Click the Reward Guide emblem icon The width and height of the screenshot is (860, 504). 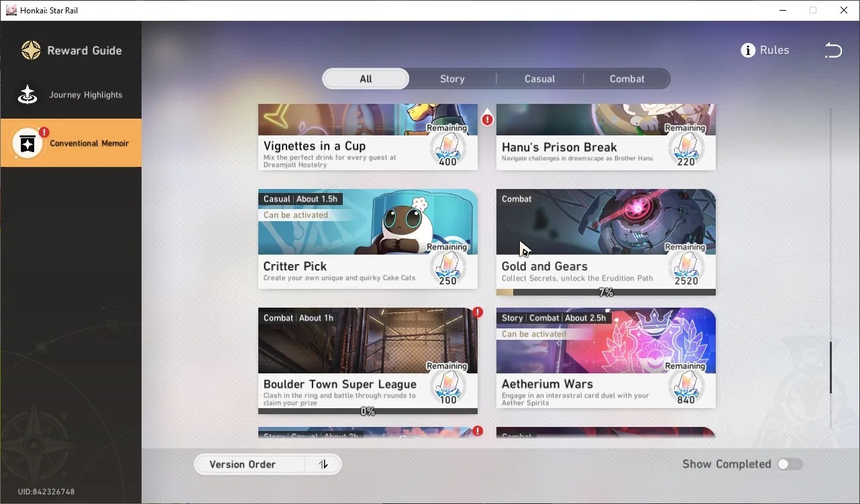coord(31,50)
